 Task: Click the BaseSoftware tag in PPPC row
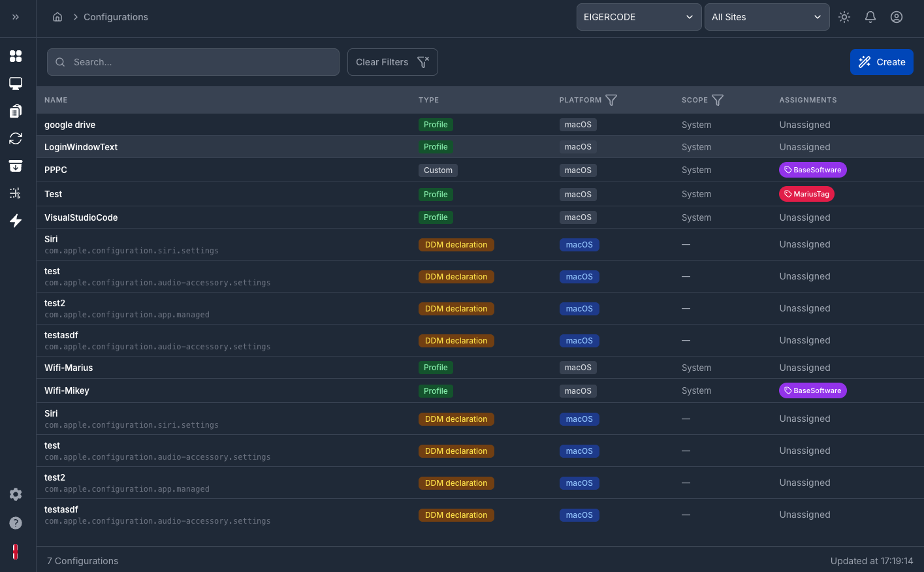coord(812,170)
